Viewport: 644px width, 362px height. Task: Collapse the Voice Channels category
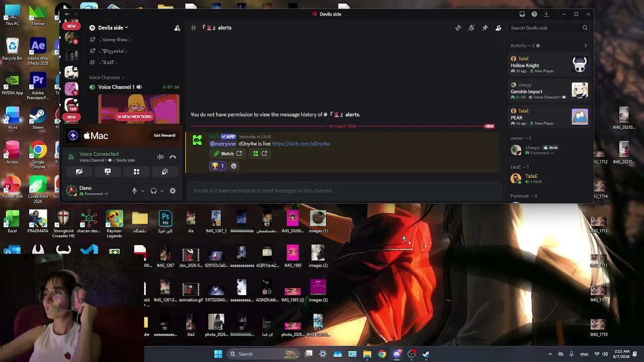pos(106,77)
